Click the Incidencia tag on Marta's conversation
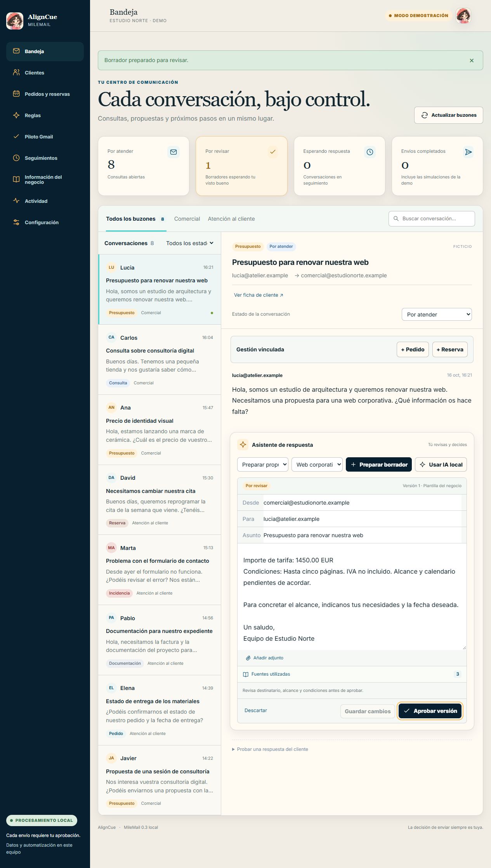Screen dimensions: 491x868 click(x=119, y=593)
